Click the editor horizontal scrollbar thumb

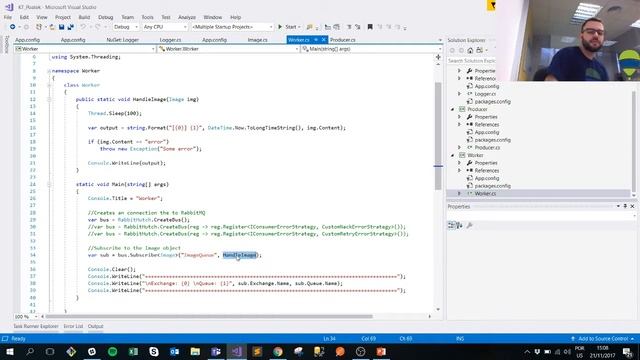[209, 316]
